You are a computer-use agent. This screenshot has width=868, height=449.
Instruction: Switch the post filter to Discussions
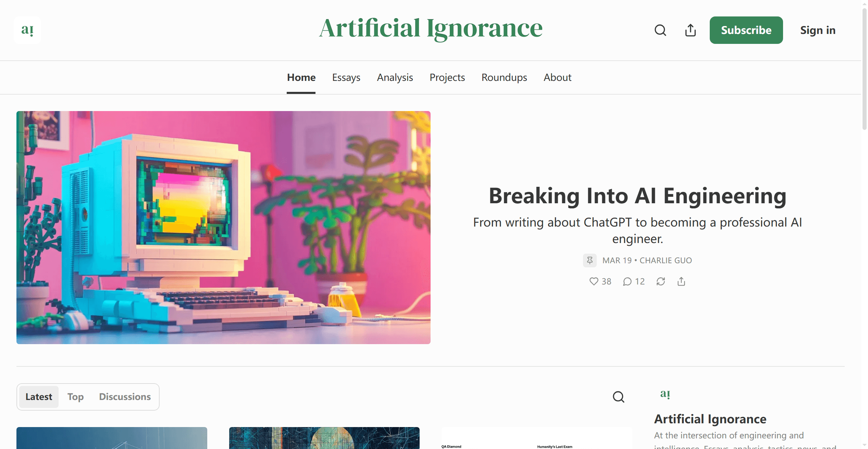(x=125, y=397)
